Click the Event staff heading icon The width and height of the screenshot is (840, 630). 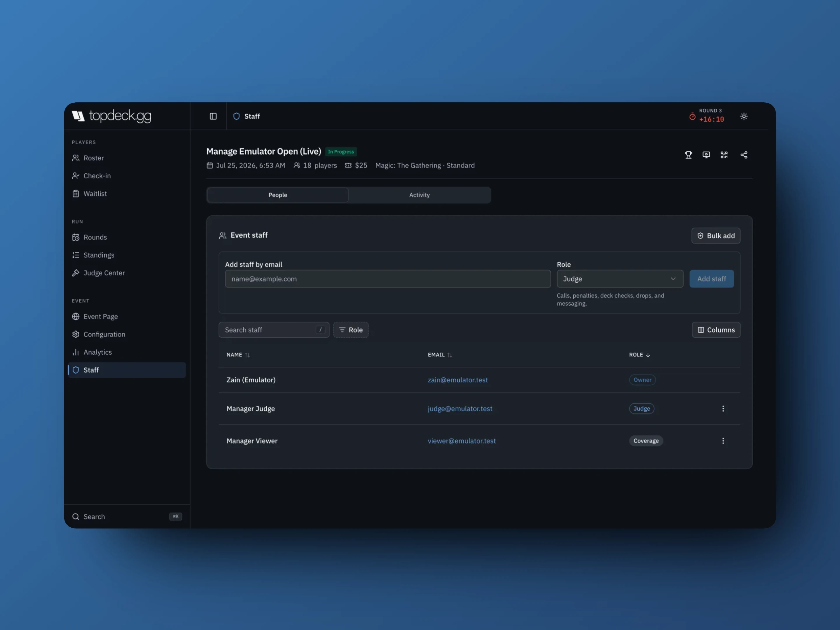(x=223, y=236)
